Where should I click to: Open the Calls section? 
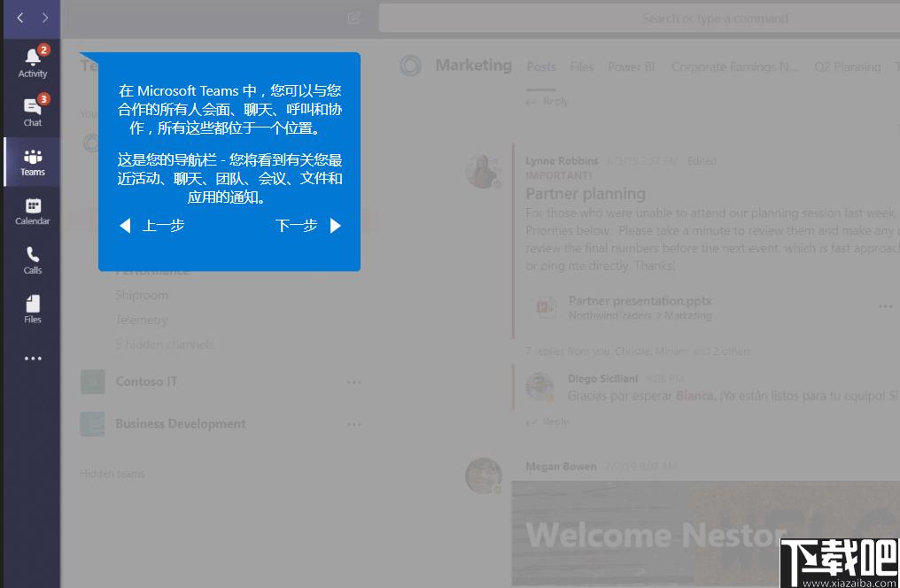tap(33, 260)
